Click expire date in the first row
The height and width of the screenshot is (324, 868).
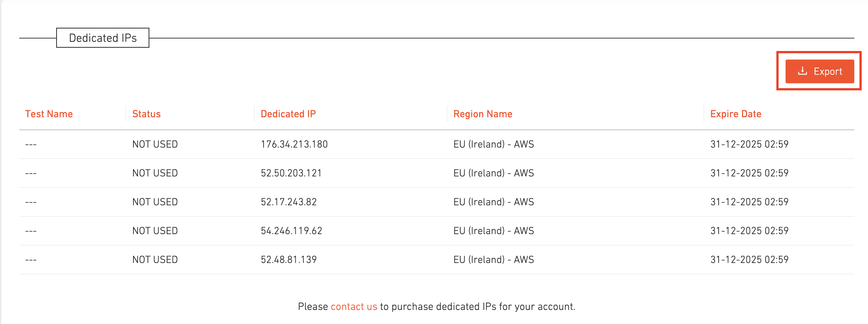point(749,144)
